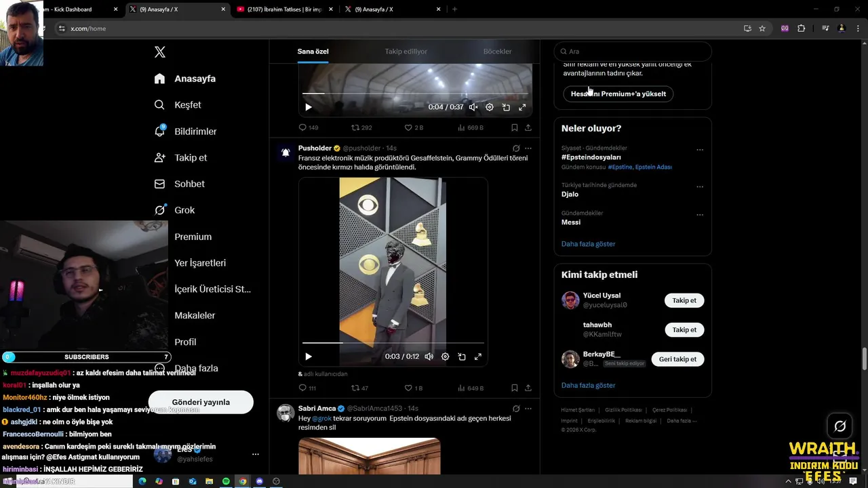Viewport: 868px width, 488px height.
Task: Open the X logo home icon
Action: [x=159, y=52]
